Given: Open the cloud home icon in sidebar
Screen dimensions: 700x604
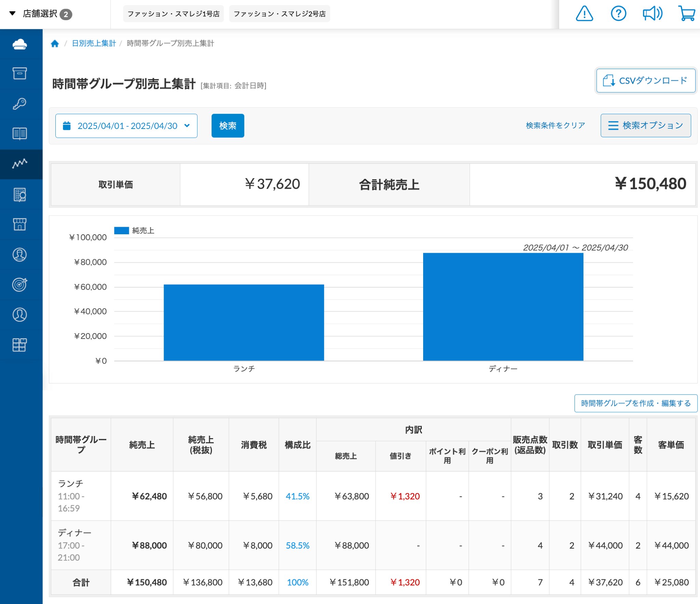Looking at the screenshot, I should coord(20,44).
